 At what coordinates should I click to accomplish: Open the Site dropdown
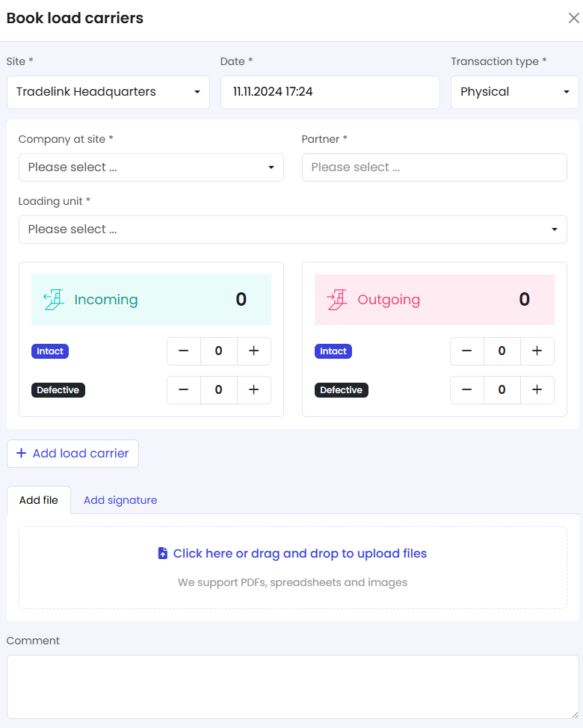108,92
